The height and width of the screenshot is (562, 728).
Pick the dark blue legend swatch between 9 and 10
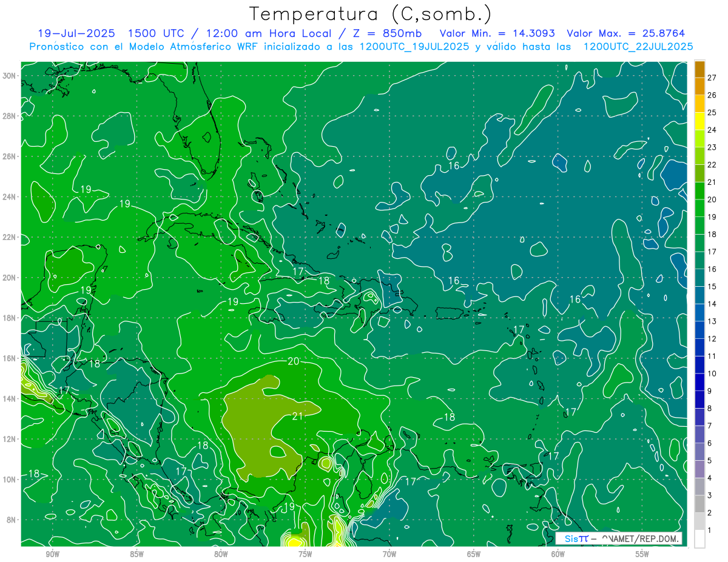[699, 382]
